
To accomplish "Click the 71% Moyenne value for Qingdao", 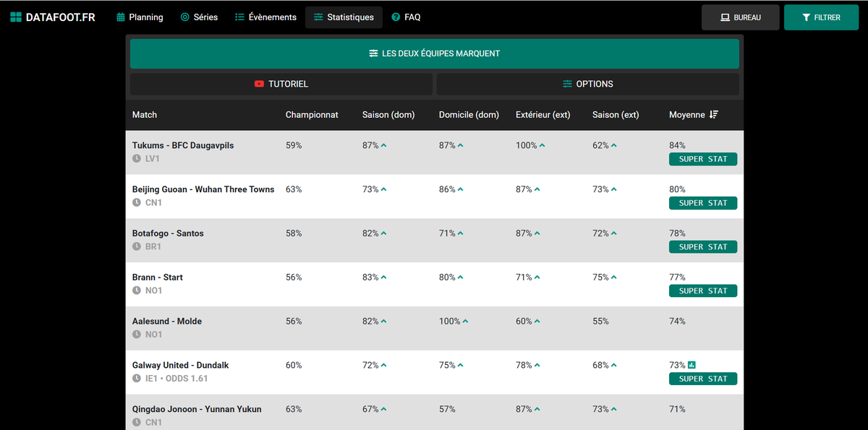I will point(677,410).
